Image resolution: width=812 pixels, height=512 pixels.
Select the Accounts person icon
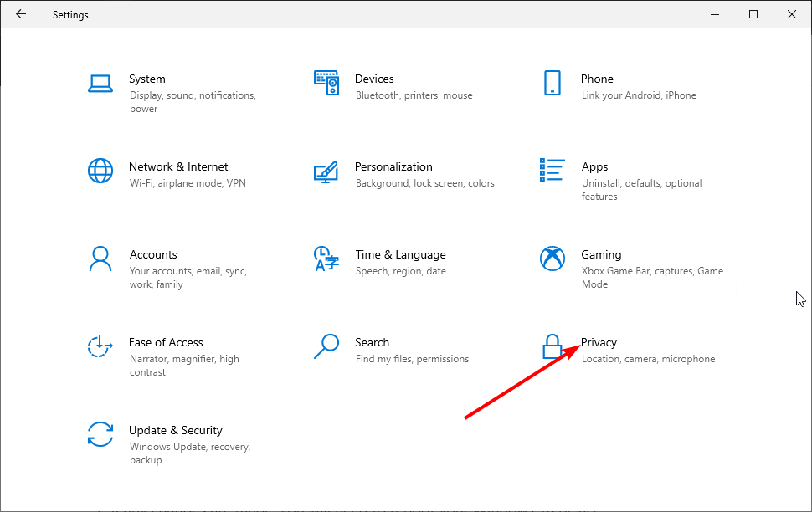coord(100,259)
